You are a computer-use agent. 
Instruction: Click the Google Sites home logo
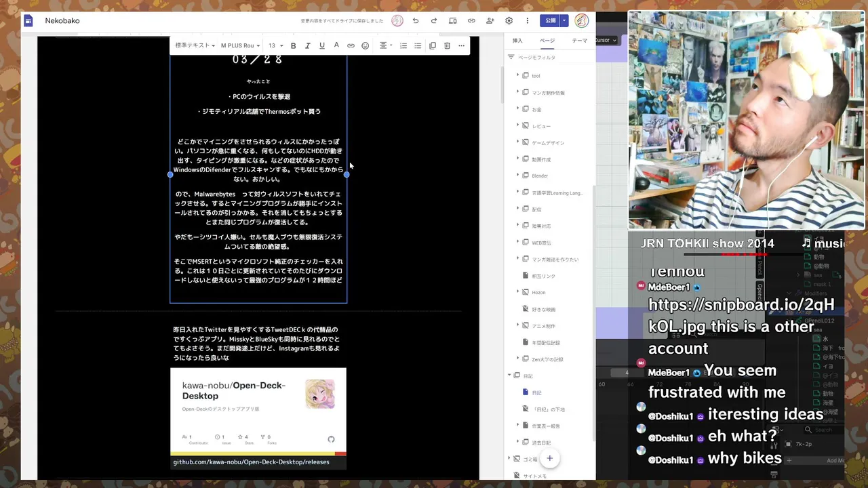point(28,20)
